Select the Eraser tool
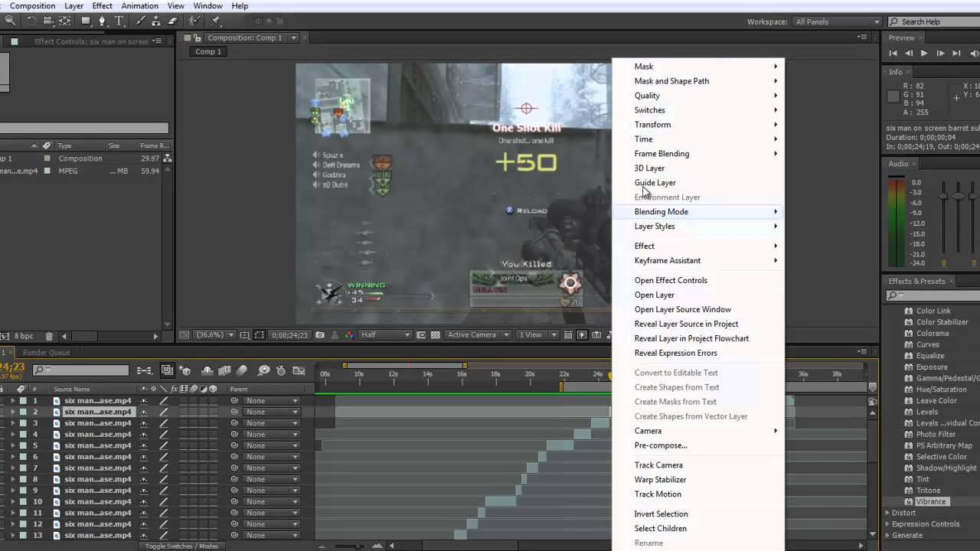 point(172,21)
